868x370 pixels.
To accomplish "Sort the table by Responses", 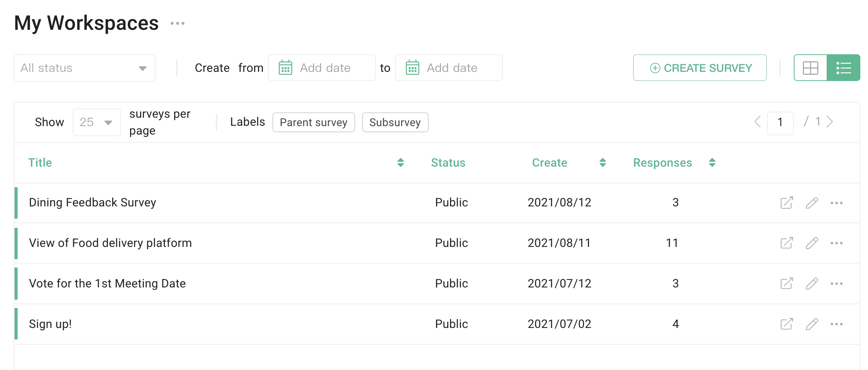I will coord(712,162).
